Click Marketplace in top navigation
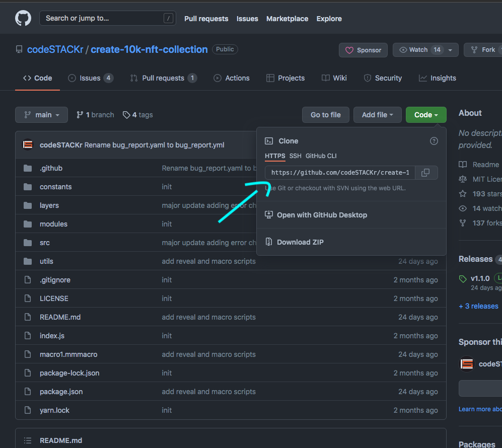This screenshot has width=502, height=448. pyautogui.click(x=287, y=19)
